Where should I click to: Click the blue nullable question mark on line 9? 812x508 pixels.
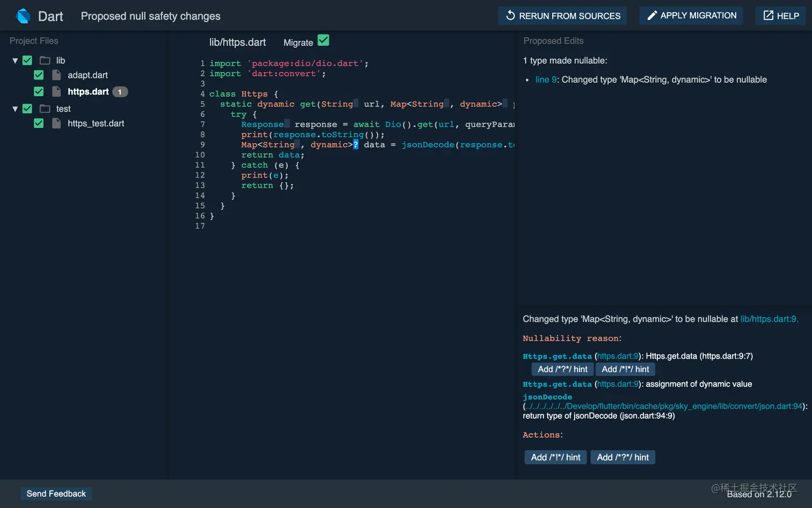(x=356, y=145)
